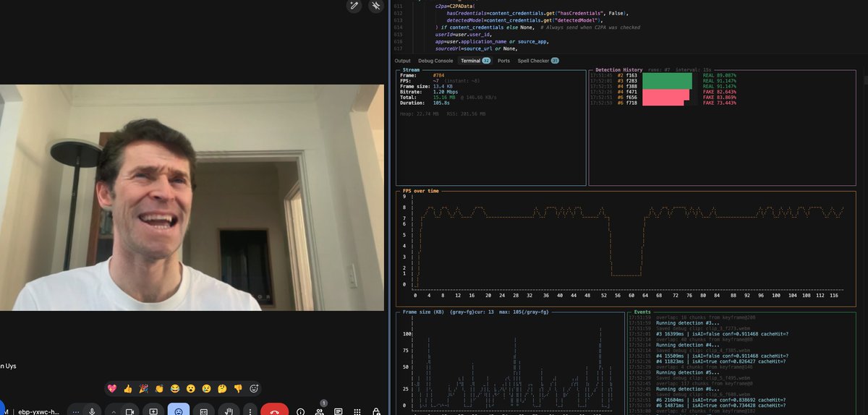Image resolution: width=868 pixels, height=415 pixels.
Task: Click the FAKE 83.869% detection entry
Action: tap(720, 98)
